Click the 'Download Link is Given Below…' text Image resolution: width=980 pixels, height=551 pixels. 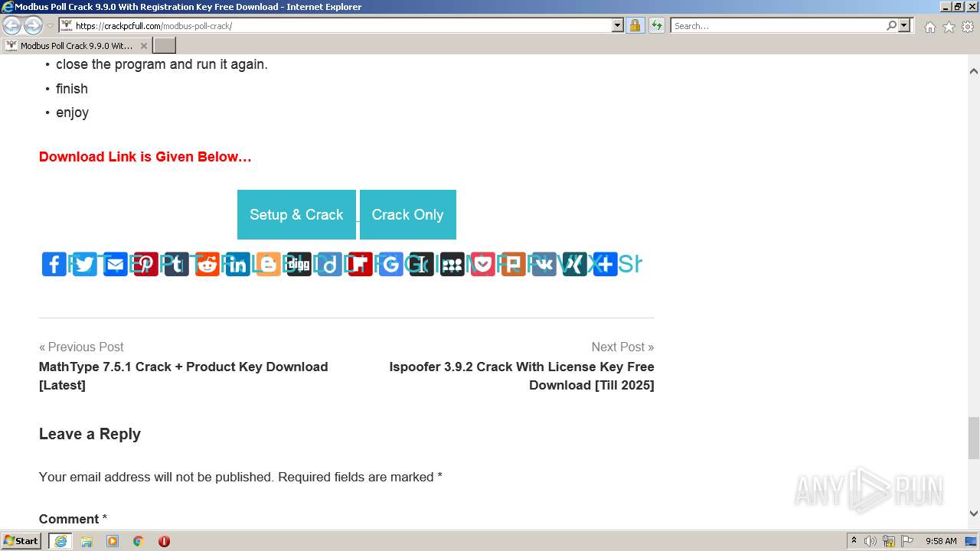(145, 157)
